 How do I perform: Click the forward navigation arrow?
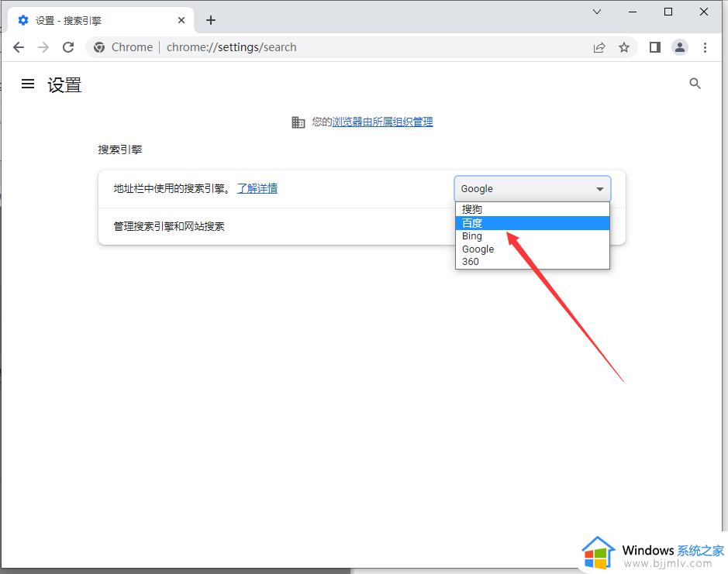coord(43,47)
